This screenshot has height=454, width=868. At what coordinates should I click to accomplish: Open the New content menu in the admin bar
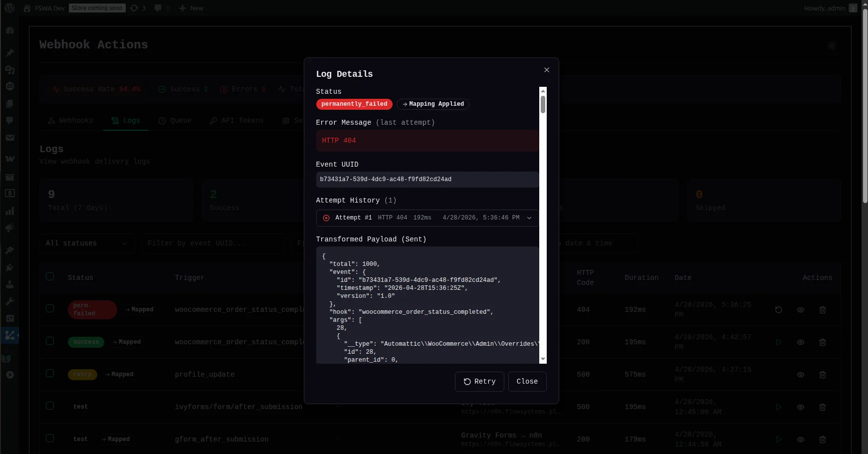tap(191, 8)
